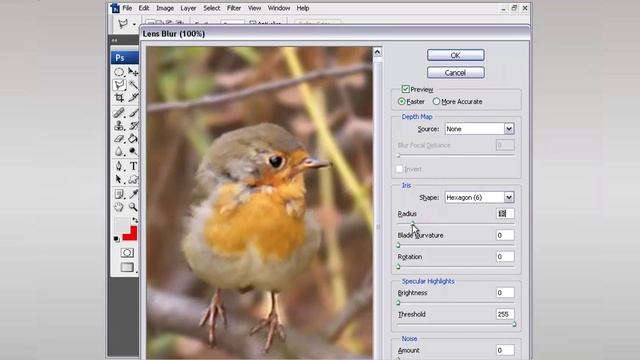Click the Rotation slider handle
The width and height of the screenshot is (640, 360).
(x=398, y=267)
